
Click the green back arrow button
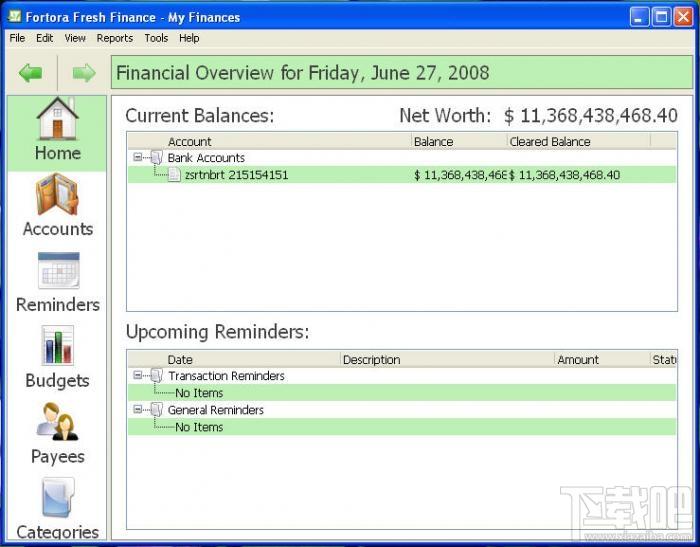30,72
